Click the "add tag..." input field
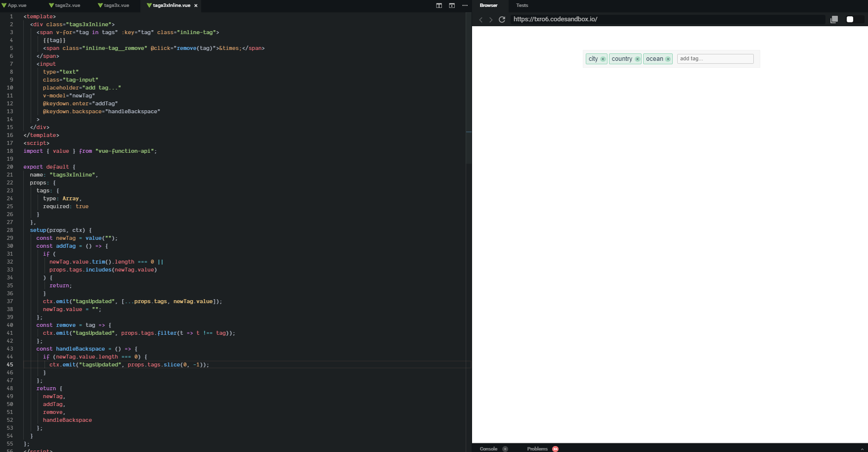This screenshot has width=868, height=452. (x=715, y=59)
